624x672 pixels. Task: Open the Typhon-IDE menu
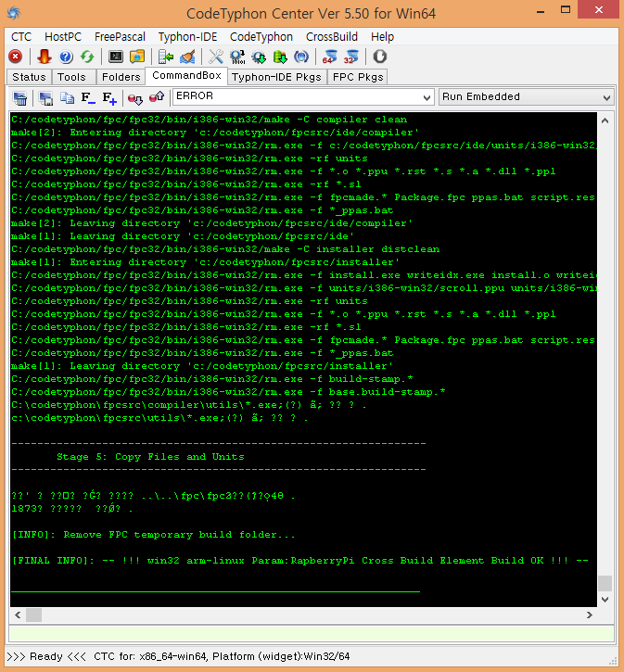click(187, 37)
